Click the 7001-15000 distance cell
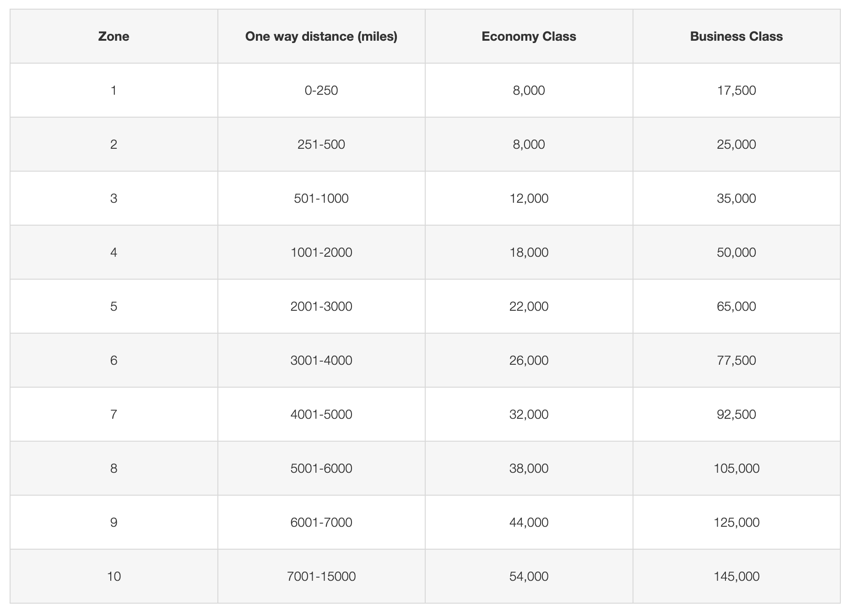The width and height of the screenshot is (855, 616). 321,577
